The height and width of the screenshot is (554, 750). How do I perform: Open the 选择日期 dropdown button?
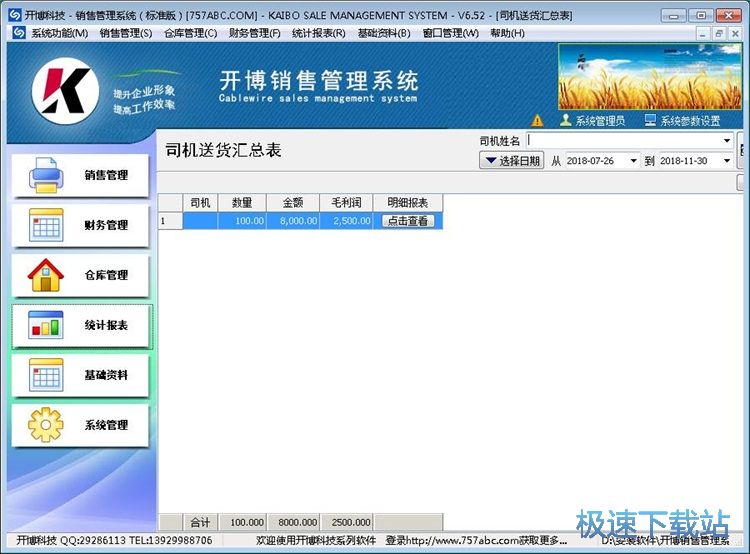[x=511, y=160]
